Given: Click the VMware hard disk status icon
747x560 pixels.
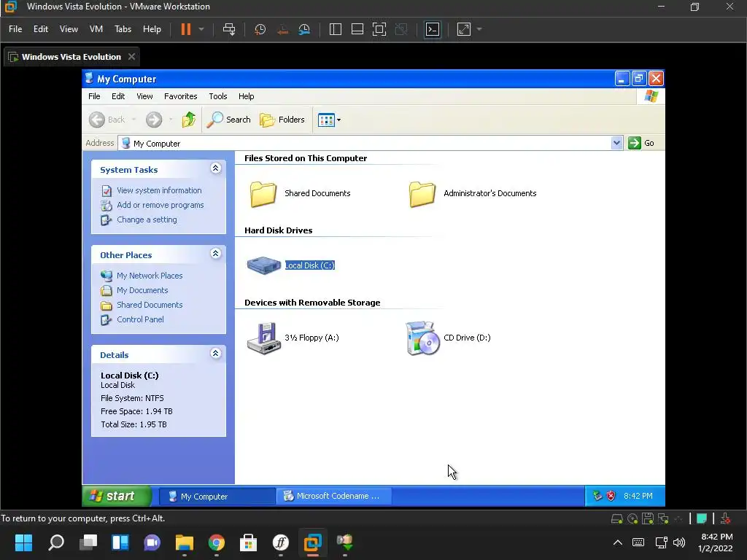Looking at the screenshot, I should pyautogui.click(x=617, y=519).
